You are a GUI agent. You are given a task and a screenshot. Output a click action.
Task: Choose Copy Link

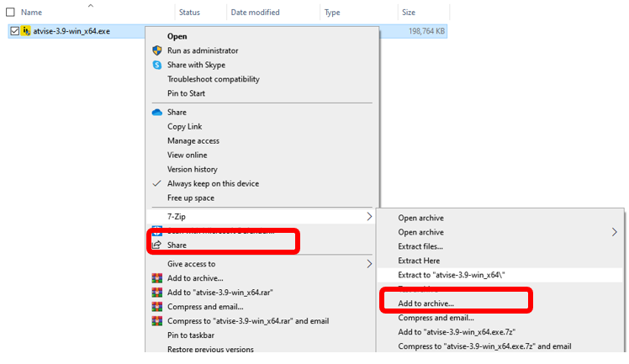(184, 127)
